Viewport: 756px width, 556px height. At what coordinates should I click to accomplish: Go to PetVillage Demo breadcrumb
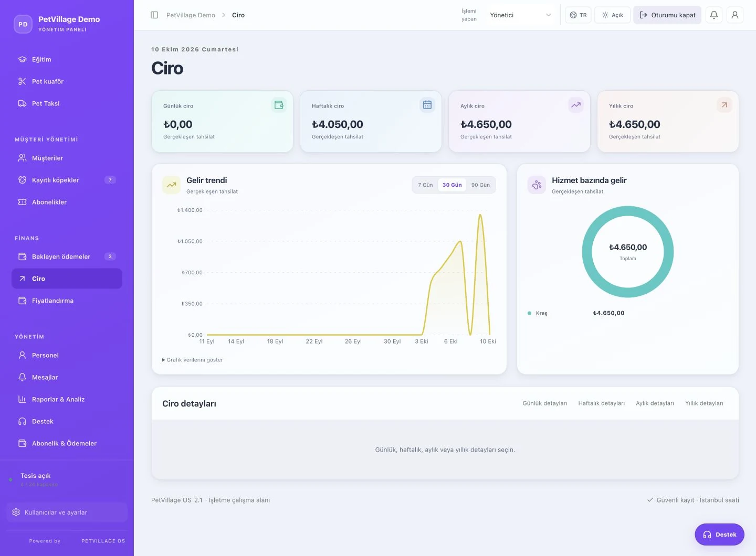pos(191,15)
